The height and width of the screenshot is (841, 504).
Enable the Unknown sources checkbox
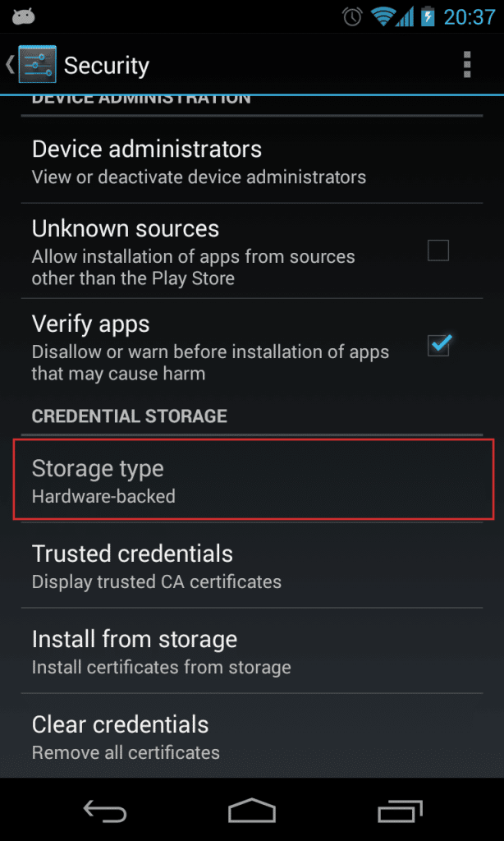coord(438,250)
